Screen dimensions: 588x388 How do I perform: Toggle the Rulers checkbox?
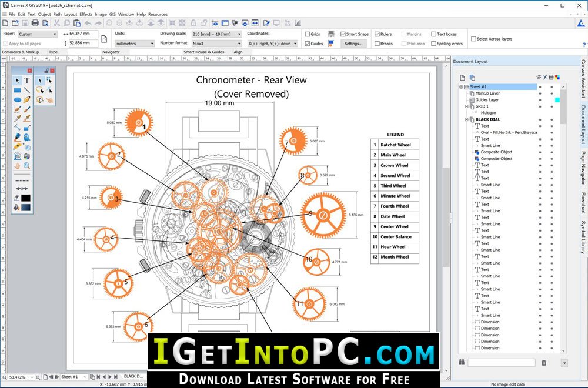point(377,34)
